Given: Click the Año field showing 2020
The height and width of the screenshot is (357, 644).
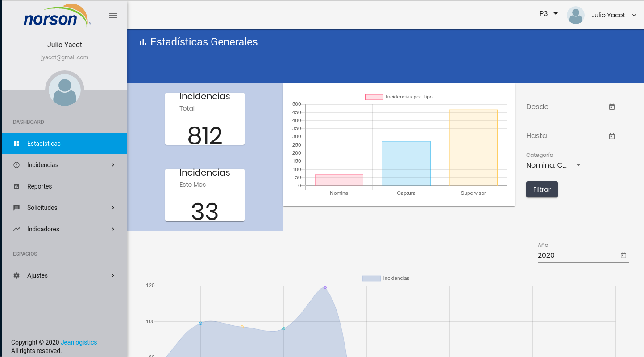Looking at the screenshot, I should 583,255.
